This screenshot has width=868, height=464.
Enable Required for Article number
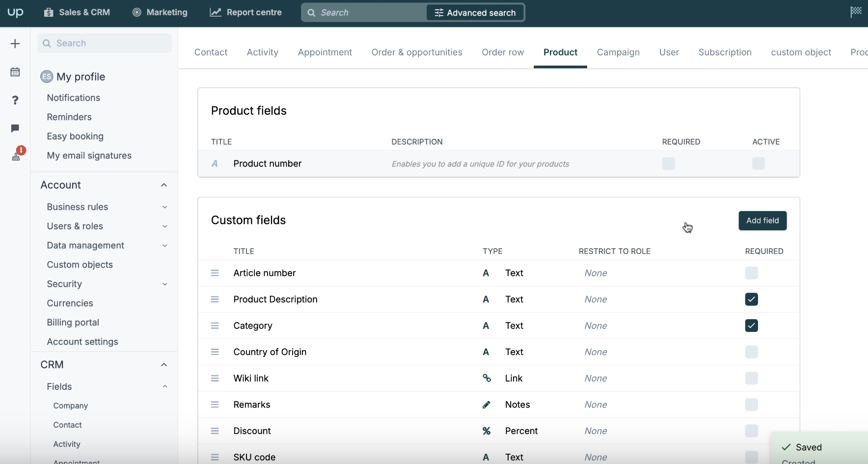[x=751, y=273]
